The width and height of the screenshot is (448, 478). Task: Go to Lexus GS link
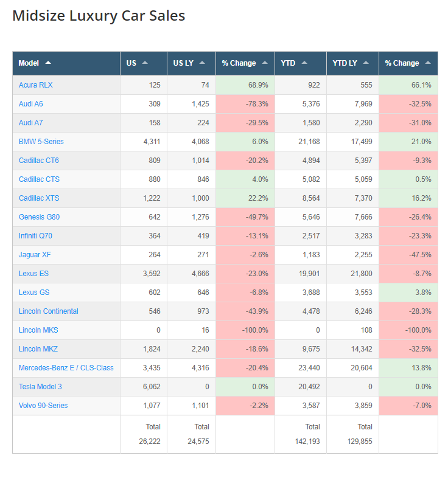point(34,293)
